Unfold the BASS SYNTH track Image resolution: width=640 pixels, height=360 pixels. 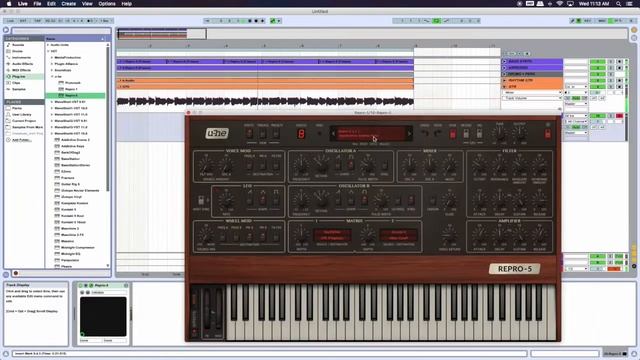pyautogui.click(x=504, y=62)
